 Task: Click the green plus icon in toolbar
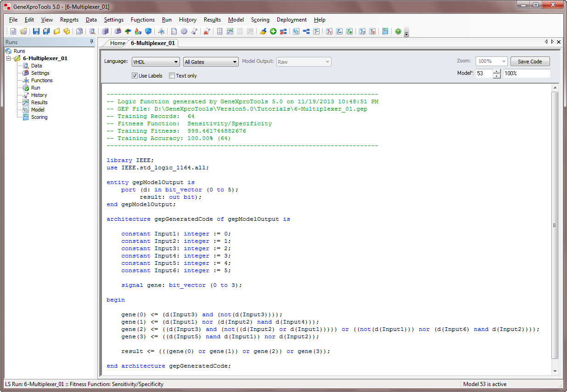point(273,31)
